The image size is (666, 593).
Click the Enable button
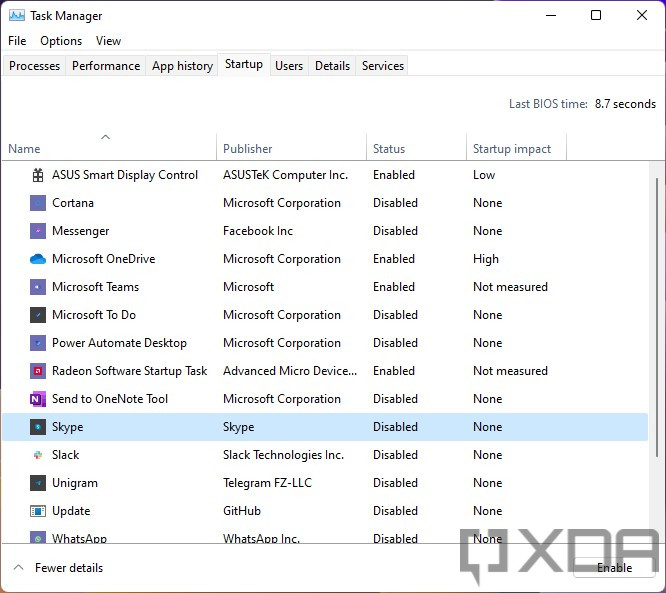[x=614, y=568]
